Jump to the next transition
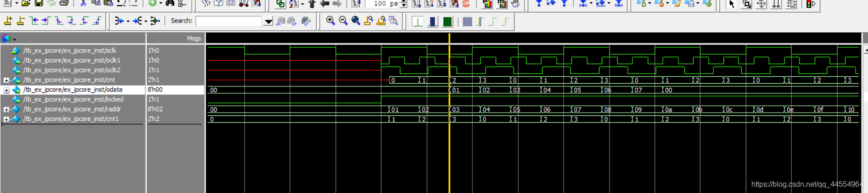The image size is (868, 193). (46, 21)
